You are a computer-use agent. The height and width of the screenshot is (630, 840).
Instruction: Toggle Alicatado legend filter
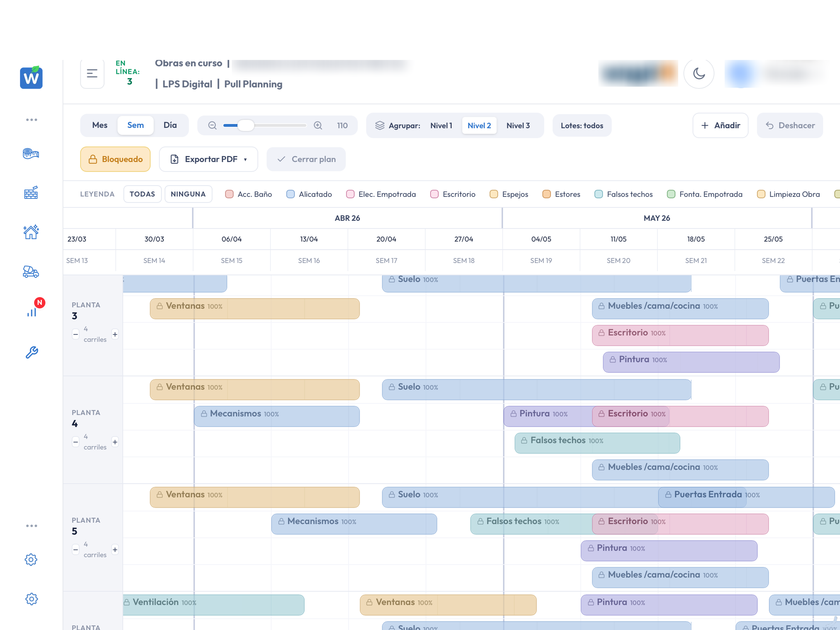click(x=309, y=194)
